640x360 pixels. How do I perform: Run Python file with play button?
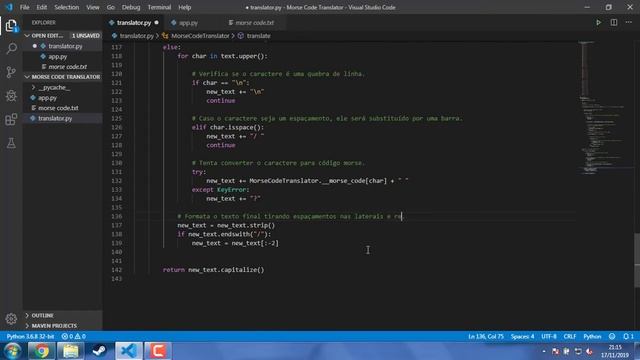coord(598,22)
